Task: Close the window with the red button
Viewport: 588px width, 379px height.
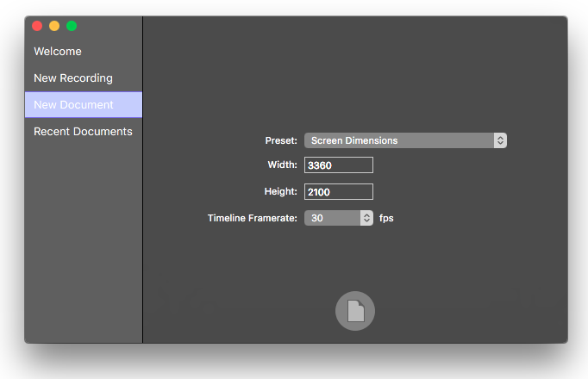Action: click(37, 26)
